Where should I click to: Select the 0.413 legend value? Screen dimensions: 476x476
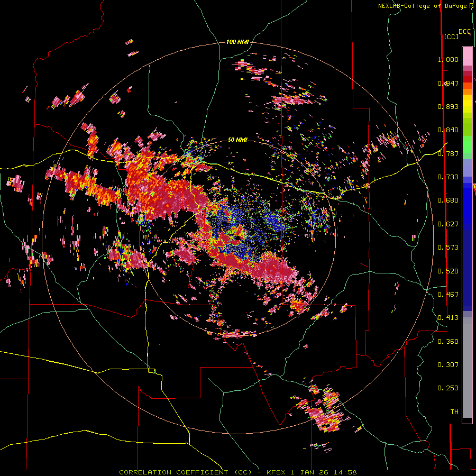tap(448, 318)
